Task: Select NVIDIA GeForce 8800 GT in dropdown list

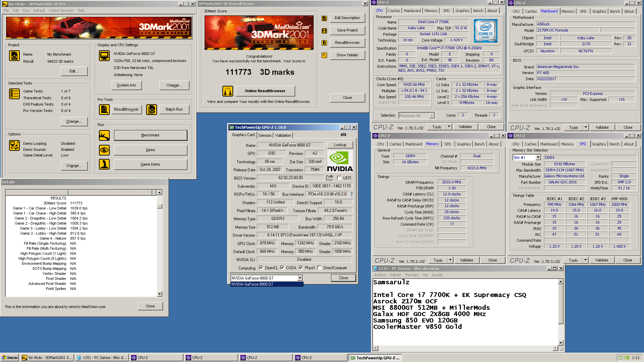Action: point(267,284)
